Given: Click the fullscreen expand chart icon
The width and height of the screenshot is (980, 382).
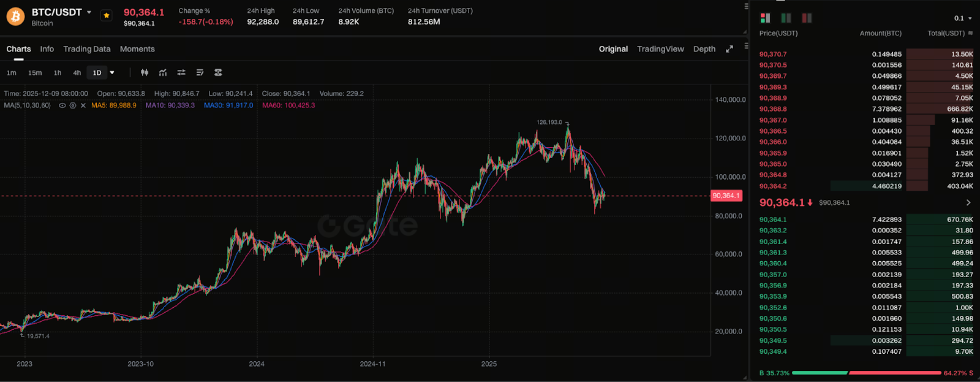Looking at the screenshot, I should [729, 49].
